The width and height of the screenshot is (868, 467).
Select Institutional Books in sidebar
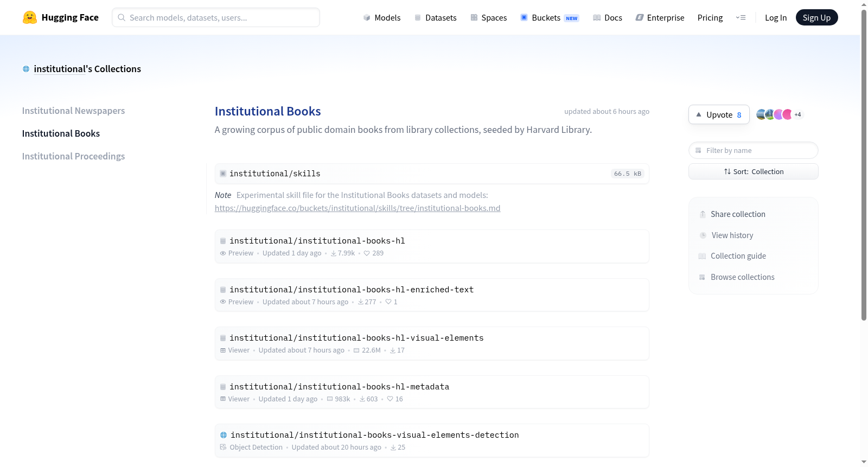point(61,133)
